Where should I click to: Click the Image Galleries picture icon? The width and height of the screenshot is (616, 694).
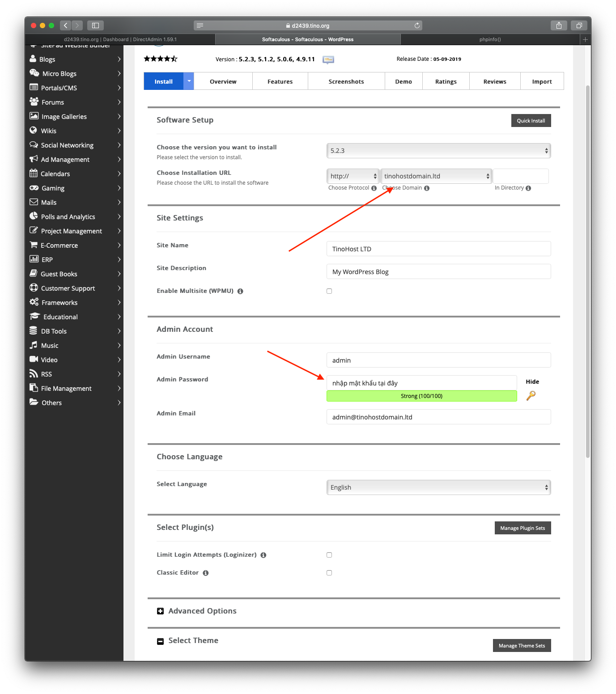34,116
